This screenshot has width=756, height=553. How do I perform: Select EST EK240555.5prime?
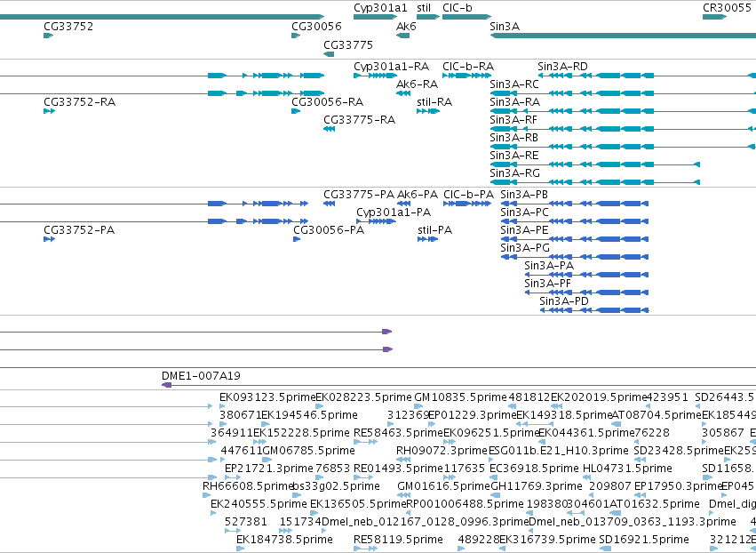point(259,504)
